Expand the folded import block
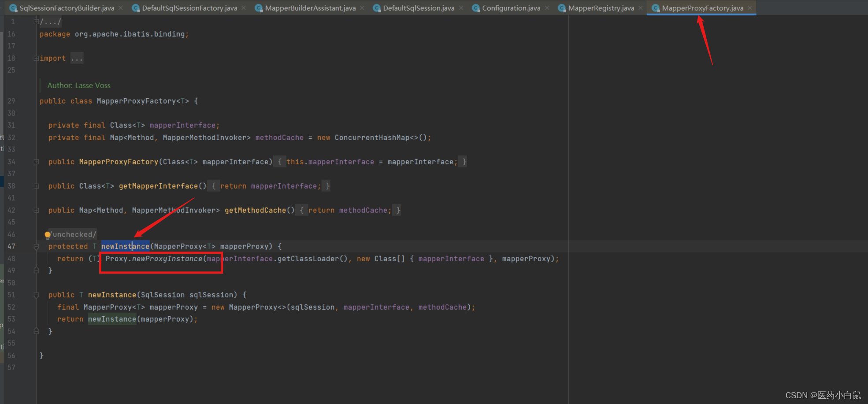The width and height of the screenshot is (868, 404). click(x=36, y=58)
